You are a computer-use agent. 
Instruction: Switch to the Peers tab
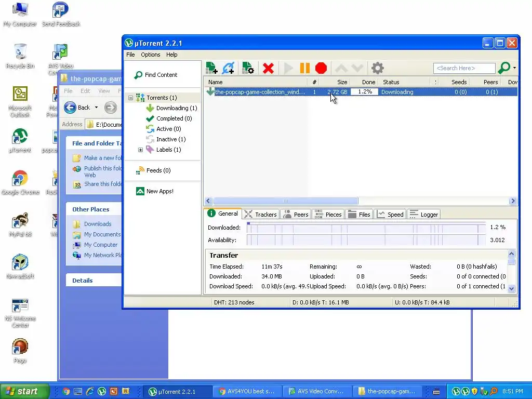(296, 215)
